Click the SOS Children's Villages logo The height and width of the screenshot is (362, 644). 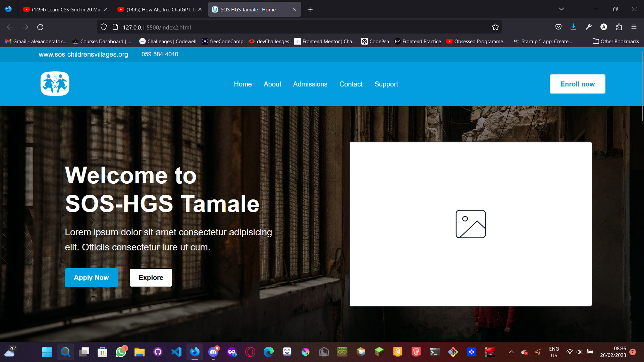[x=55, y=84]
